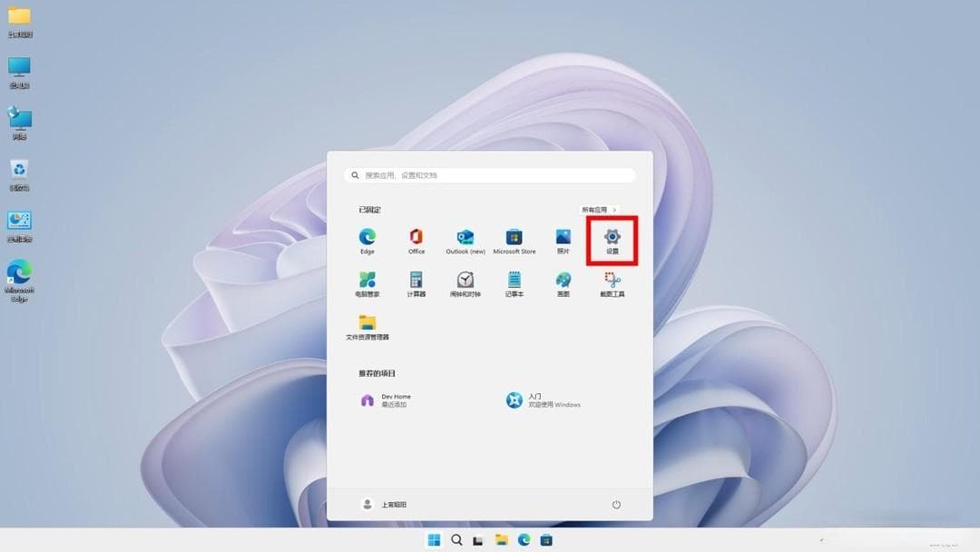Open Notepad (记事本) pinned app

514,284
